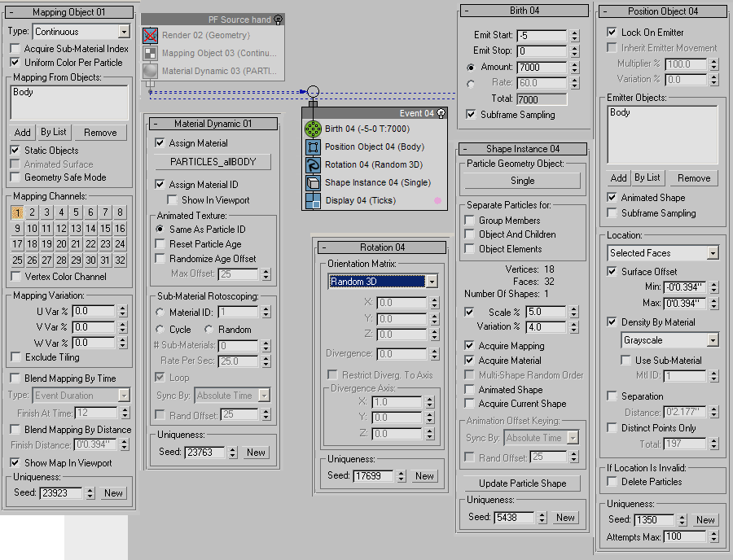Select Birth 04 operator in Event 04
The image size is (733, 560).
[x=367, y=129]
